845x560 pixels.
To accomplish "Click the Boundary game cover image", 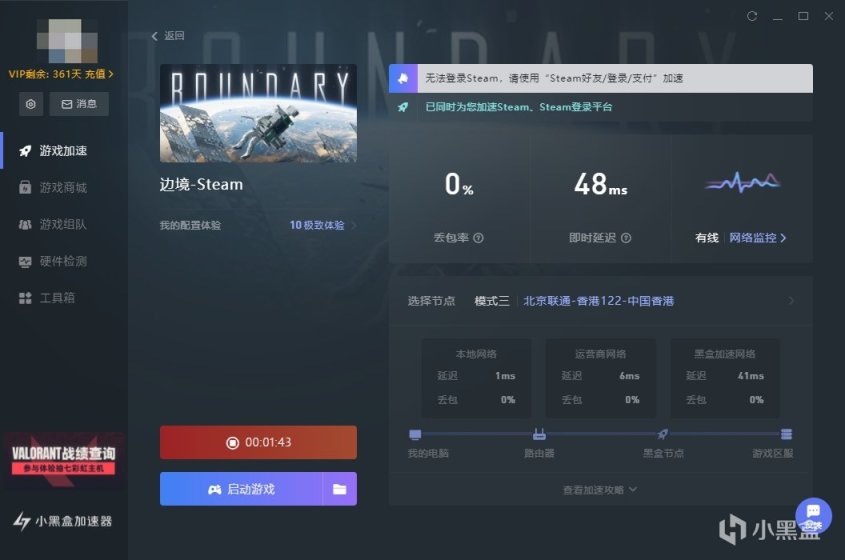I will point(258,114).
